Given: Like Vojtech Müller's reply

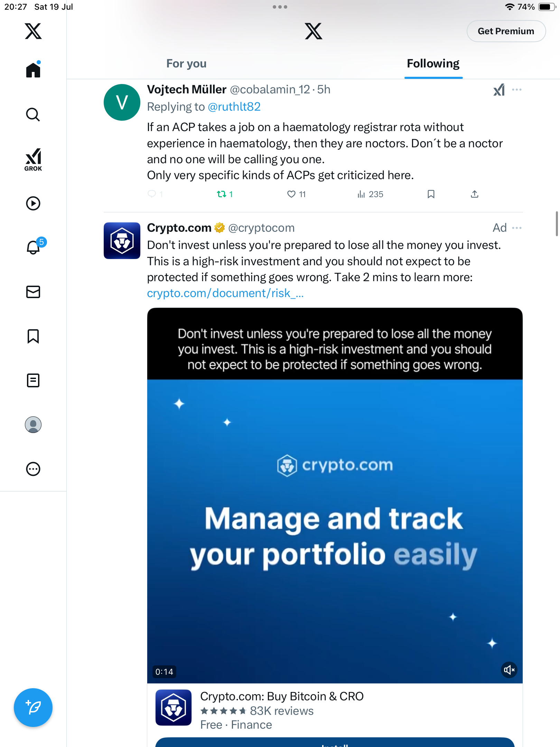Looking at the screenshot, I should 296,194.
